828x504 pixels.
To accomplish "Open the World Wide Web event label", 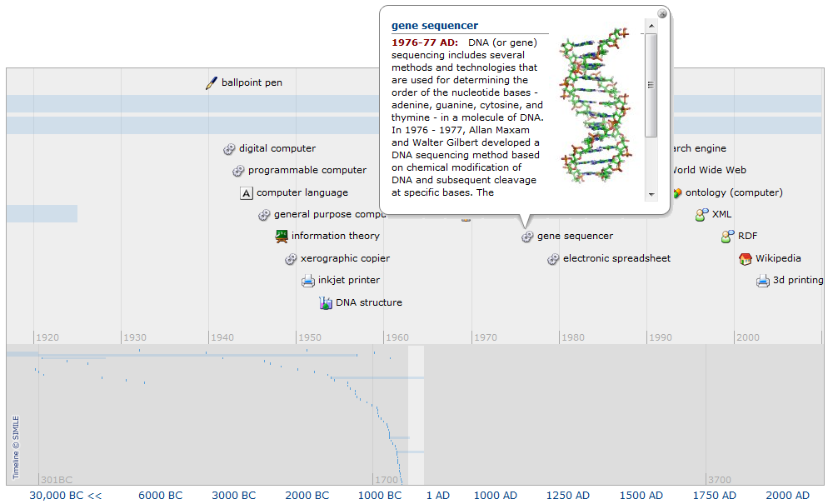I will tap(709, 170).
